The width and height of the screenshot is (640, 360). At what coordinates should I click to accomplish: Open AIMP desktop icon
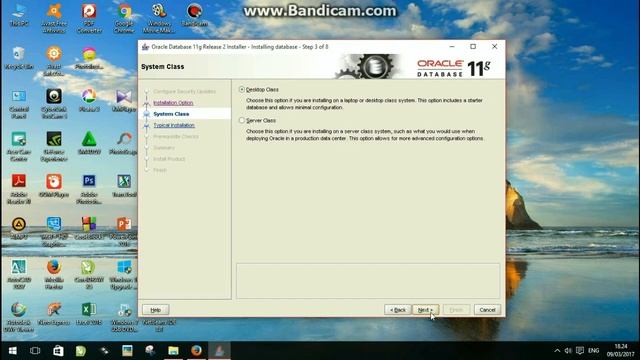[x=19, y=229]
